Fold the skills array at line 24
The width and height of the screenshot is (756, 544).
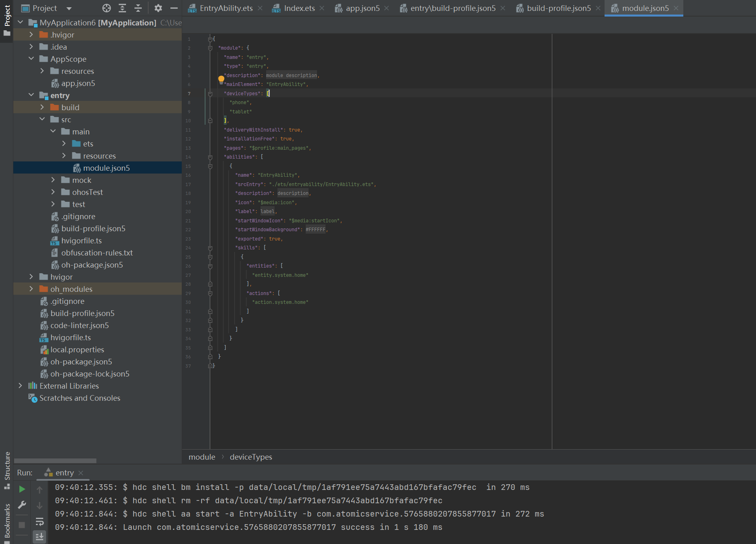tap(210, 248)
